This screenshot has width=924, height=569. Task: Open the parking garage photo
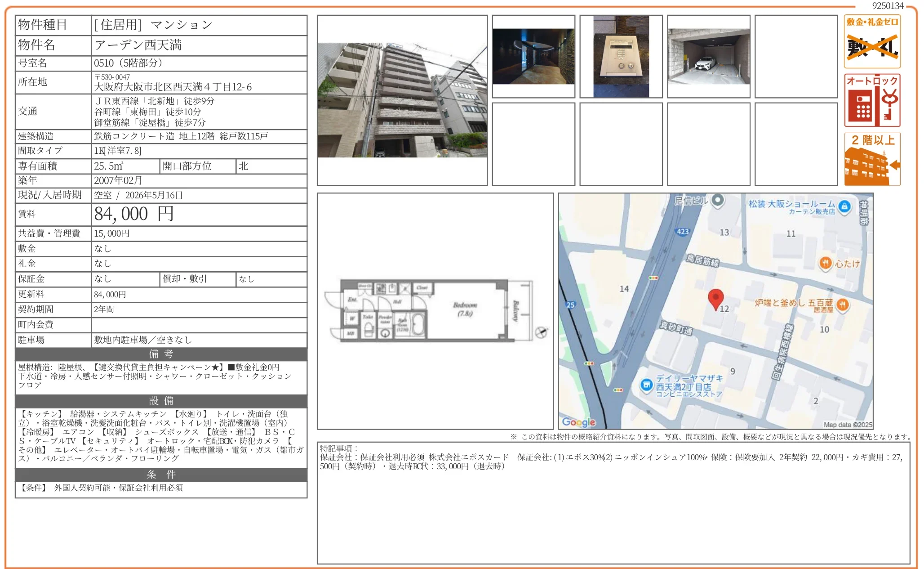[708, 57]
